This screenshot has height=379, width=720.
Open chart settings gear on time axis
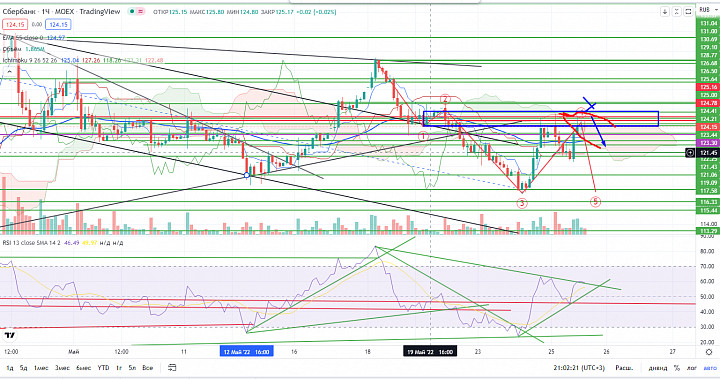(709, 352)
